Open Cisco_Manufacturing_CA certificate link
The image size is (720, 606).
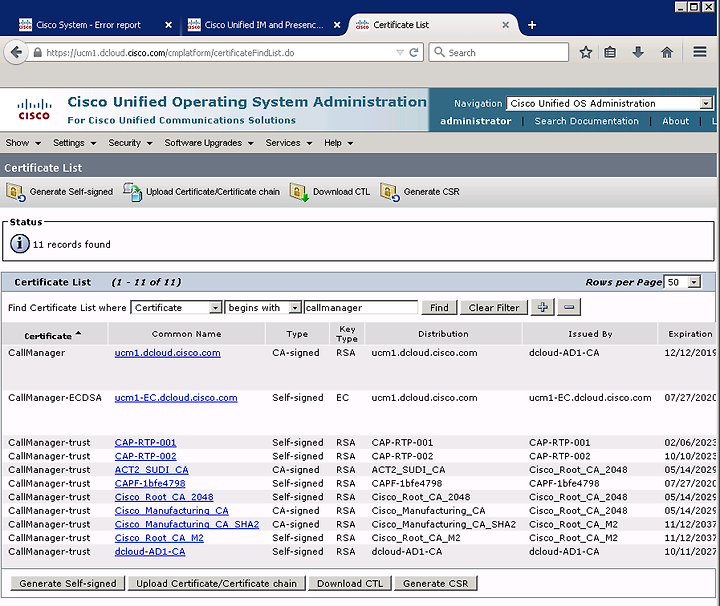click(x=171, y=511)
